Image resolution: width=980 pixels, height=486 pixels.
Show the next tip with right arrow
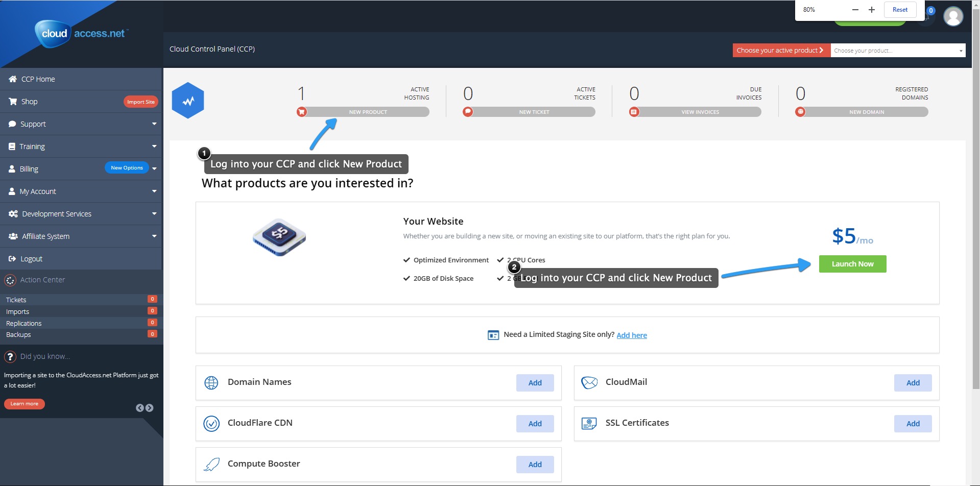[x=149, y=408]
